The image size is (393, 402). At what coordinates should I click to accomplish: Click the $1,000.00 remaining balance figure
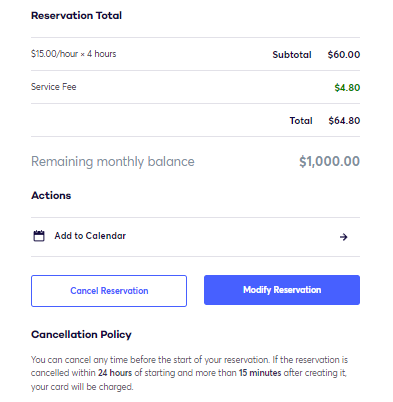click(329, 161)
